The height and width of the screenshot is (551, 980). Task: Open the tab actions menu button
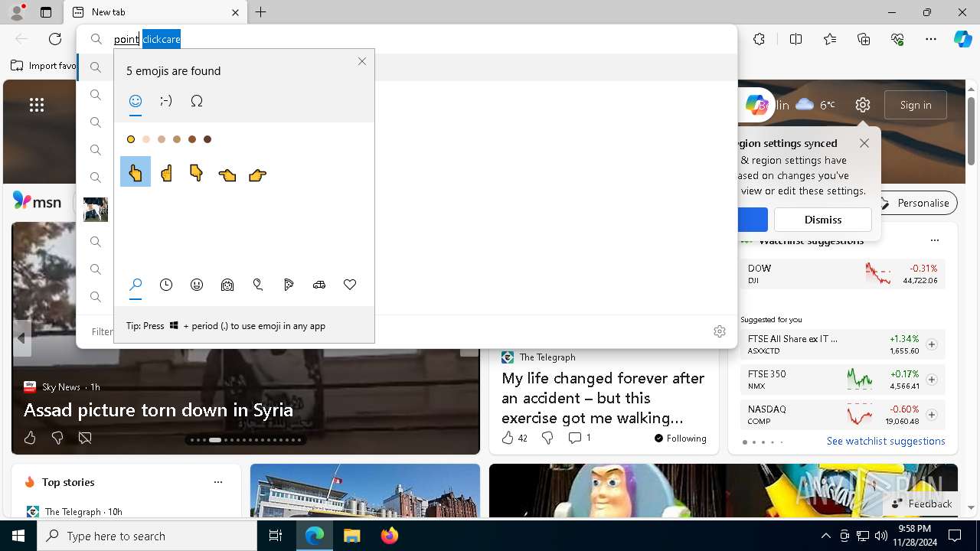click(x=46, y=12)
